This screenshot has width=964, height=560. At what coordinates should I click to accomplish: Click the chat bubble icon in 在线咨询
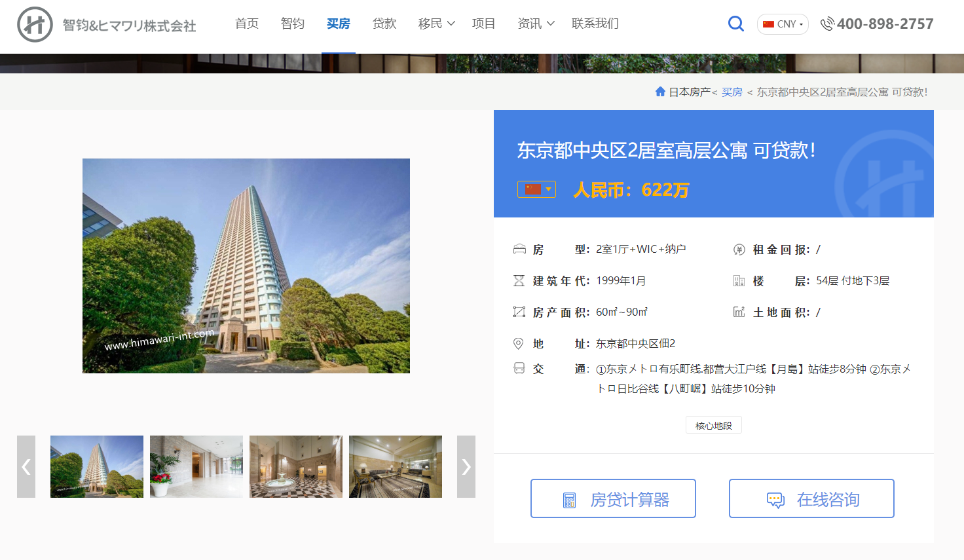pyautogui.click(x=775, y=500)
